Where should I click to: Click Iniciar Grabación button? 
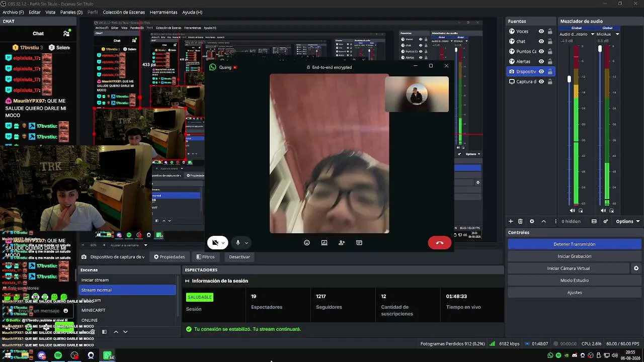(574, 256)
